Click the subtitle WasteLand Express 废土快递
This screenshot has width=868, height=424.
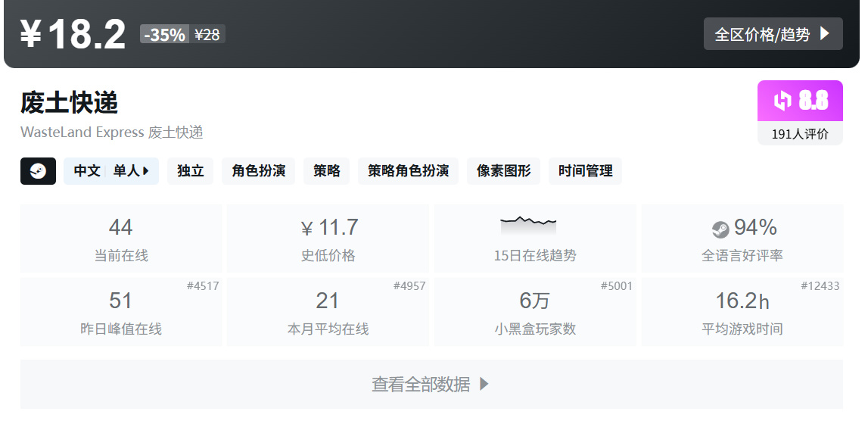point(112,132)
